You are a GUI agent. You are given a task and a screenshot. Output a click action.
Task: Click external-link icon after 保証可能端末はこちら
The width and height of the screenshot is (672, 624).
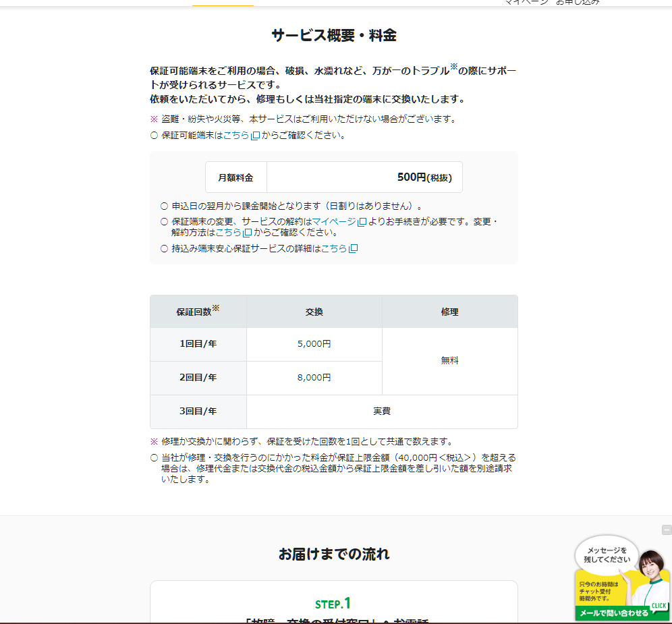click(x=255, y=136)
